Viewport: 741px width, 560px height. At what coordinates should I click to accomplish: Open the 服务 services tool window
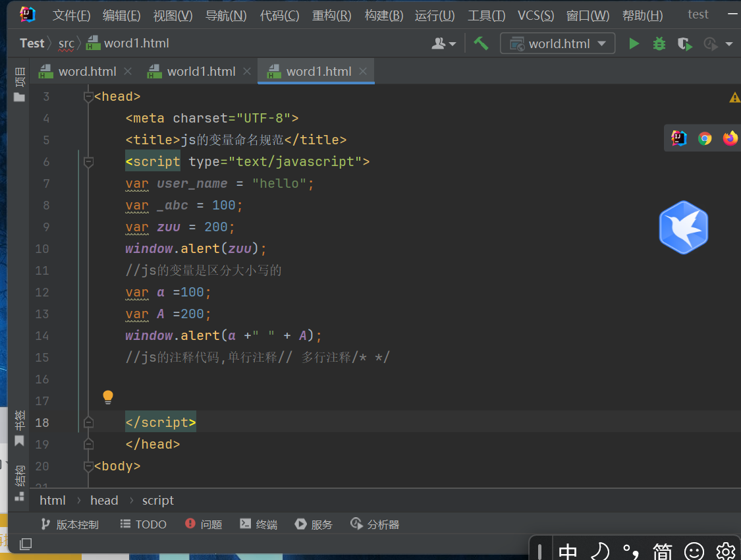pyautogui.click(x=314, y=524)
